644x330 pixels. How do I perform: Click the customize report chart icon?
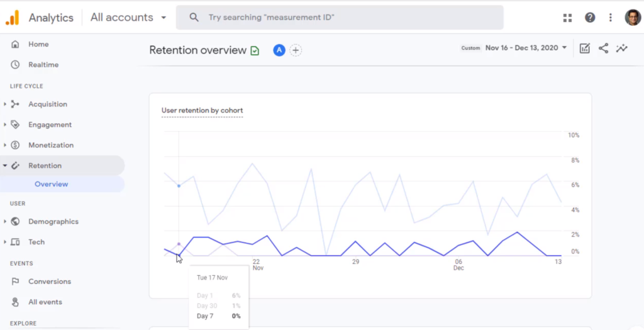pyautogui.click(x=584, y=48)
